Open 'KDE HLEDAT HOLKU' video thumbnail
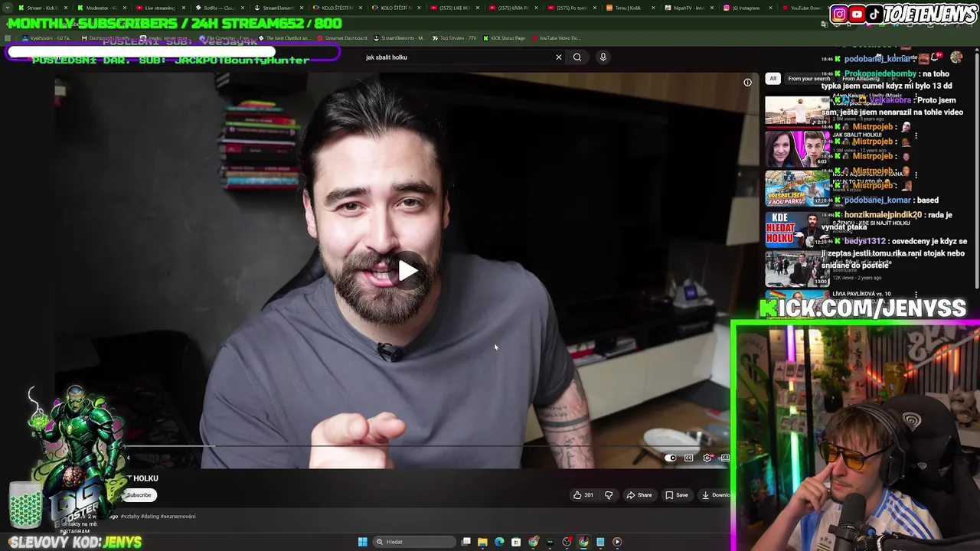 click(797, 228)
